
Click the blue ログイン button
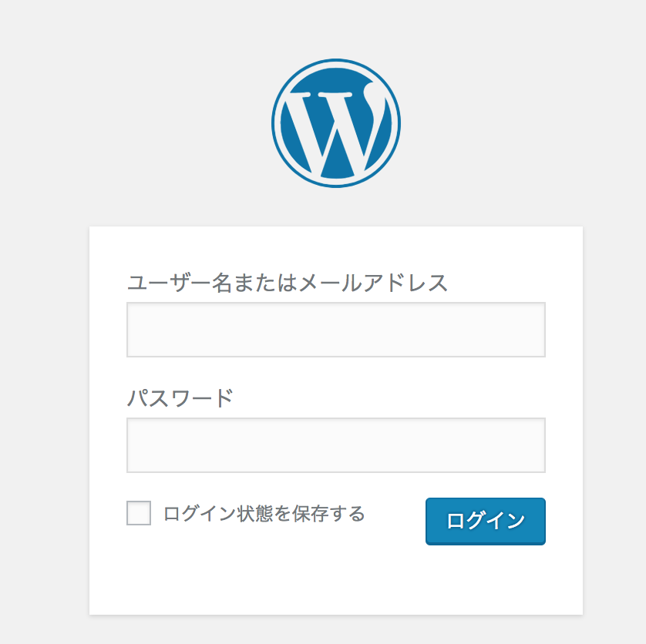point(486,522)
